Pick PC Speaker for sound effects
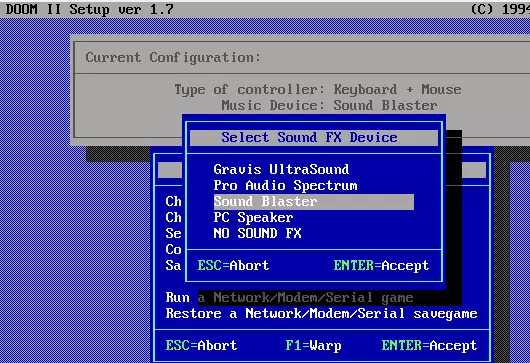 click(x=253, y=218)
